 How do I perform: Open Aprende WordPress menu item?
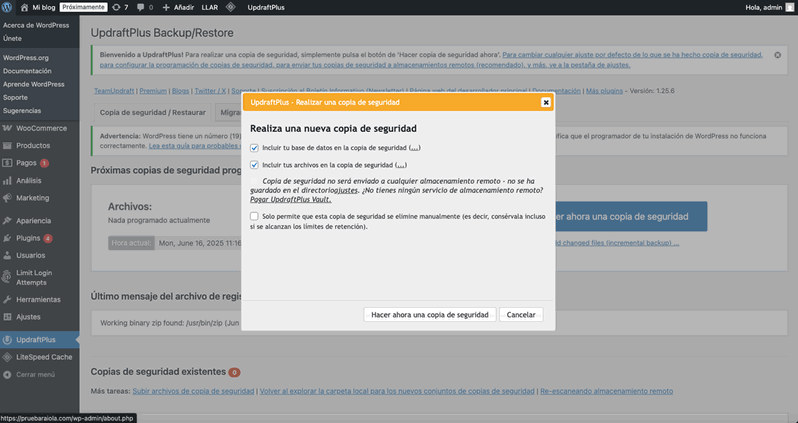(x=34, y=84)
